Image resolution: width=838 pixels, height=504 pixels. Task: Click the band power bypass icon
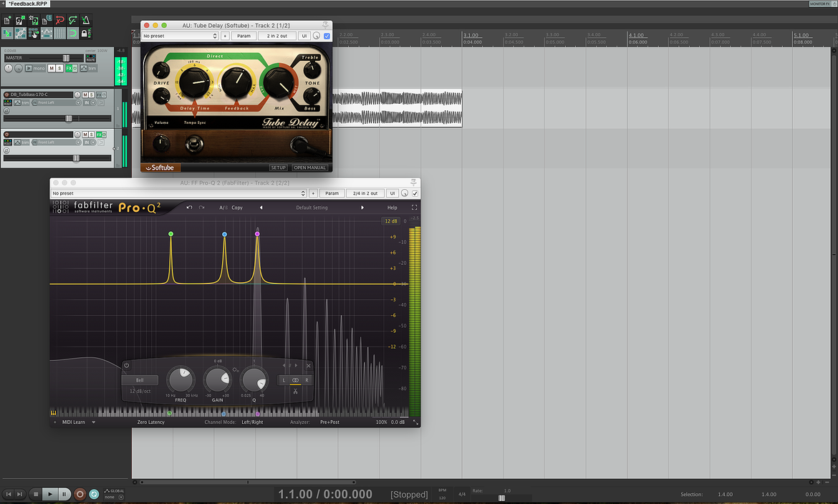[126, 366]
